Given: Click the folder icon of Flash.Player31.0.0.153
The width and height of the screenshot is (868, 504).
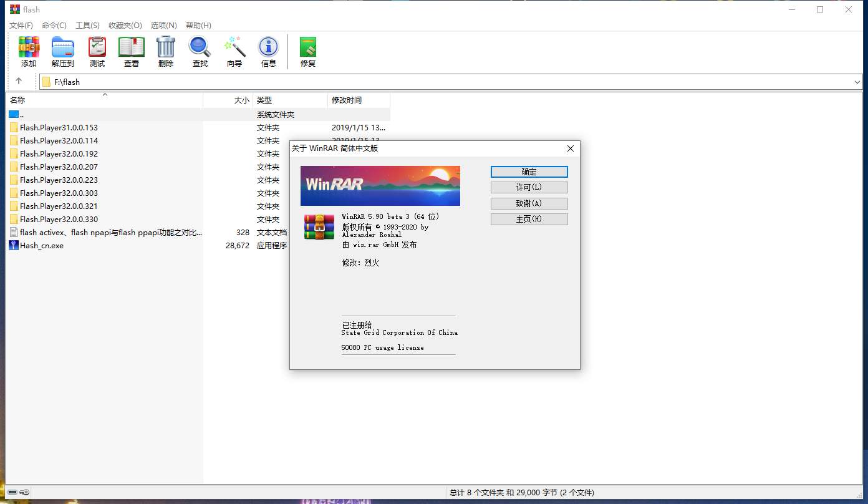Looking at the screenshot, I should click(x=14, y=127).
